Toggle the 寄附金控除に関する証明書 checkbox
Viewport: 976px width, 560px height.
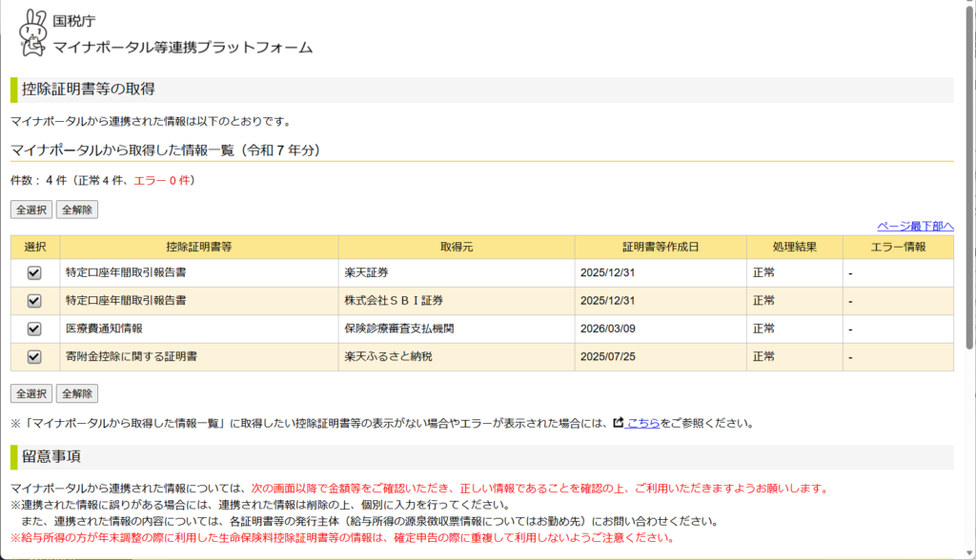coord(34,357)
